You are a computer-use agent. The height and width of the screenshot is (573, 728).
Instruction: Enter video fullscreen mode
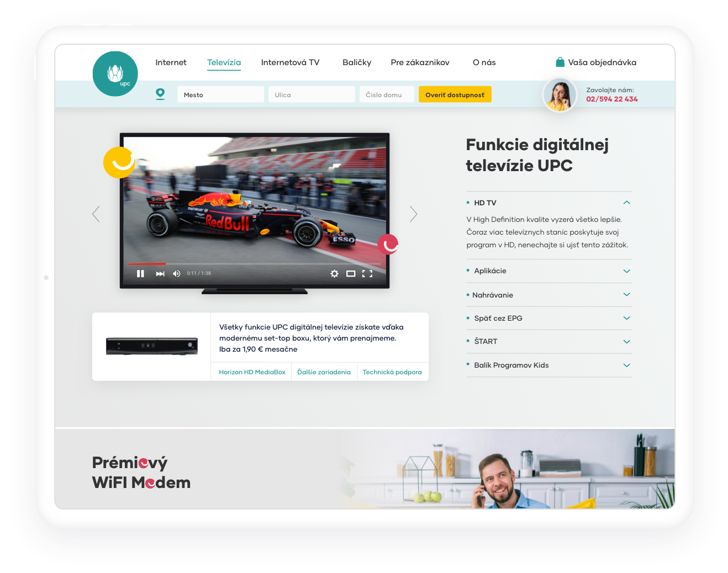tap(367, 273)
